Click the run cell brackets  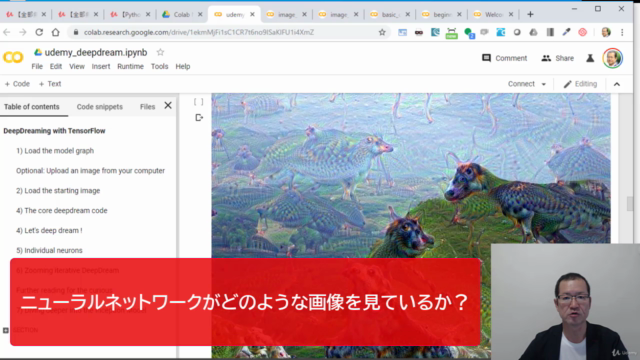pyautogui.click(x=198, y=102)
